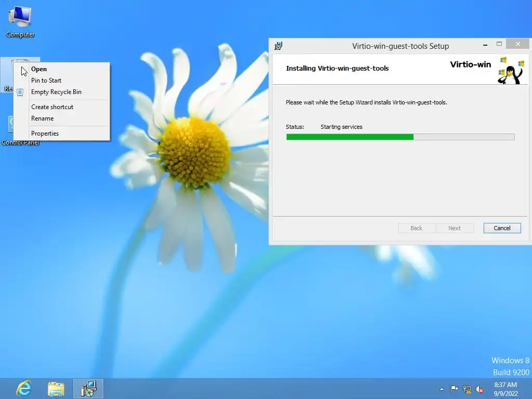Click the Virtio-win-guest-tools Setup title text
The height and width of the screenshot is (399, 532).
coord(401,46)
